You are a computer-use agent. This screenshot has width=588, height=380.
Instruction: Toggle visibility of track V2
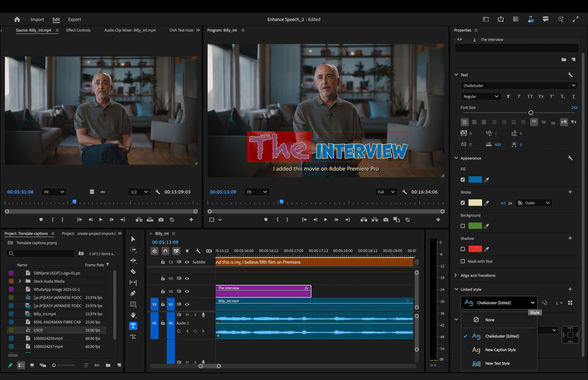point(187,291)
